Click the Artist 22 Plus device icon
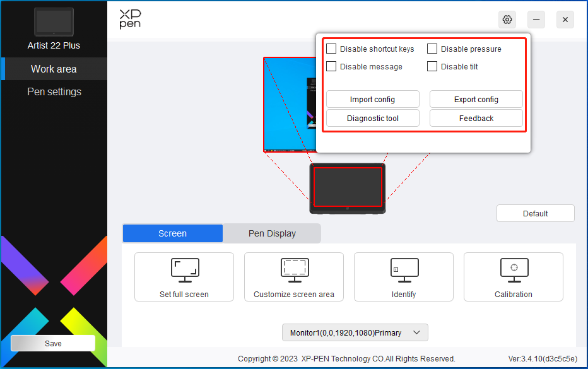Screen dimensions: 588x369 (x=54, y=22)
